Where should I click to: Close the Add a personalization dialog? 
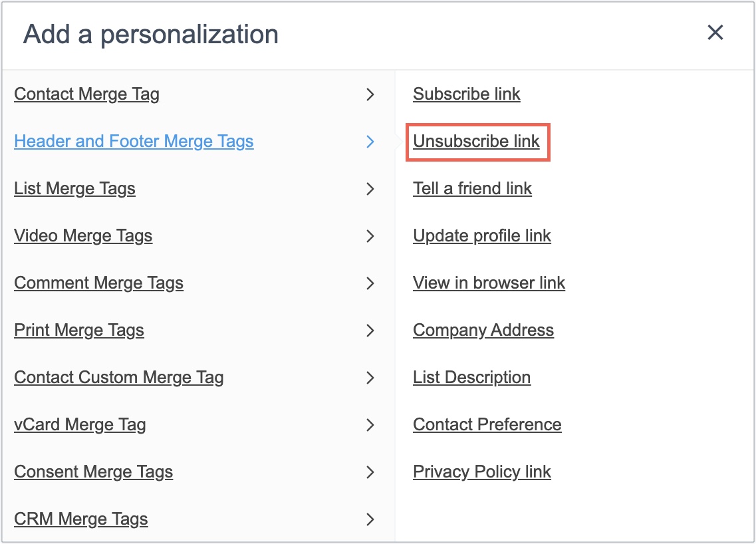coord(715,33)
